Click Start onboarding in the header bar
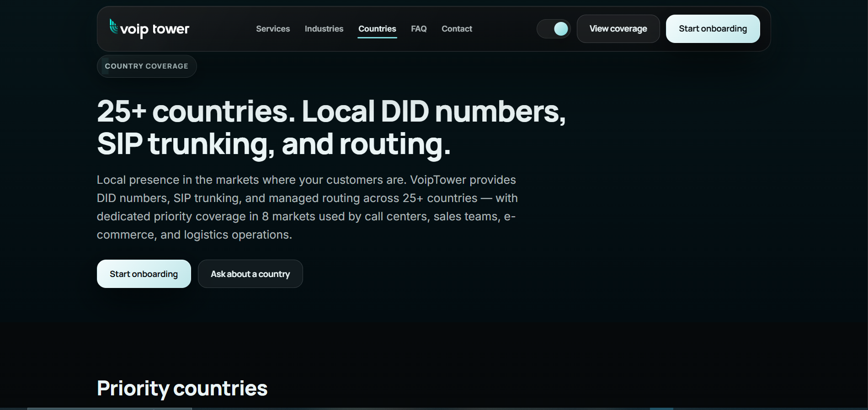 tap(713, 29)
